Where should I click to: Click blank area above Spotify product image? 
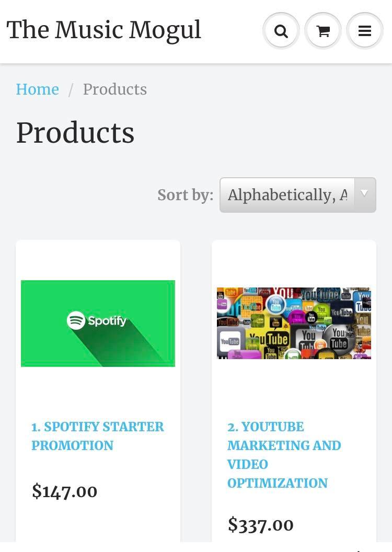pos(98,260)
